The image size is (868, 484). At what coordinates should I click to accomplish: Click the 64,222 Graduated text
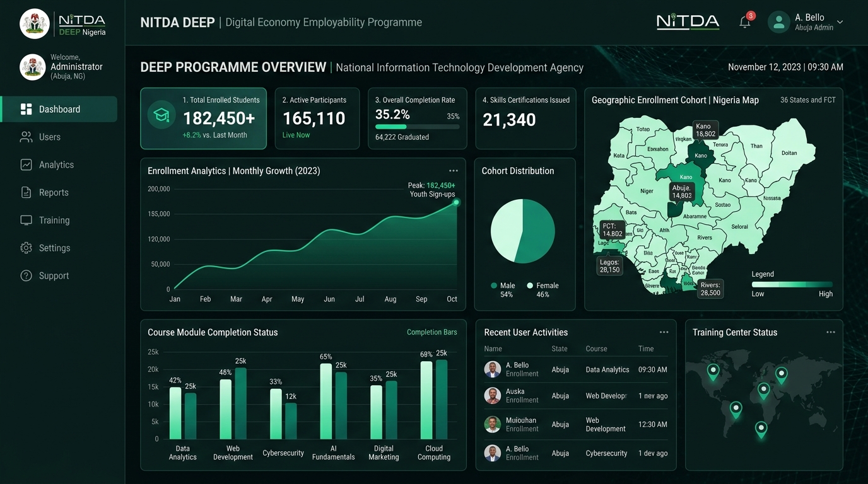402,137
